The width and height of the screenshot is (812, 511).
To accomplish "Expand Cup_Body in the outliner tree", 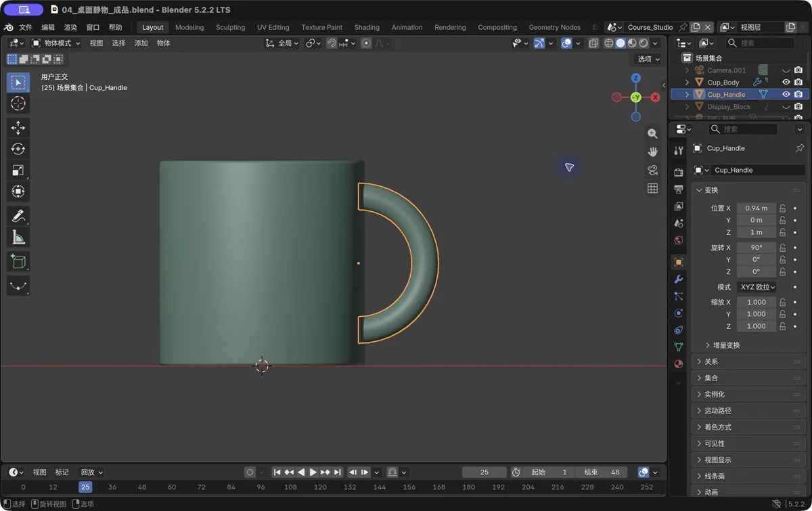I will (687, 83).
